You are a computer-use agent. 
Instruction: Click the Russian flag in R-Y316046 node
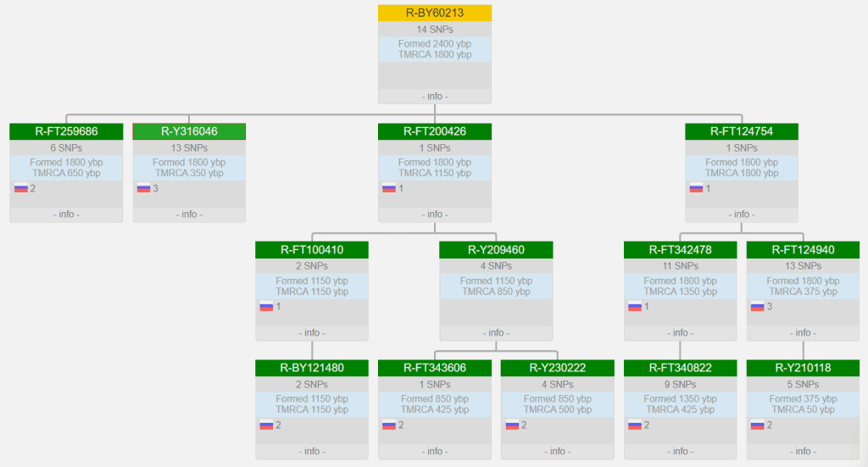click(x=144, y=188)
